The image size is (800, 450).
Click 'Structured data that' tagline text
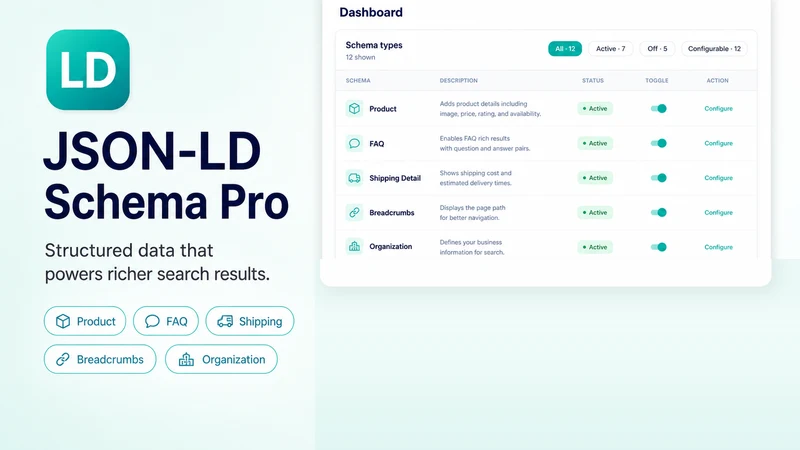point(129,251)
